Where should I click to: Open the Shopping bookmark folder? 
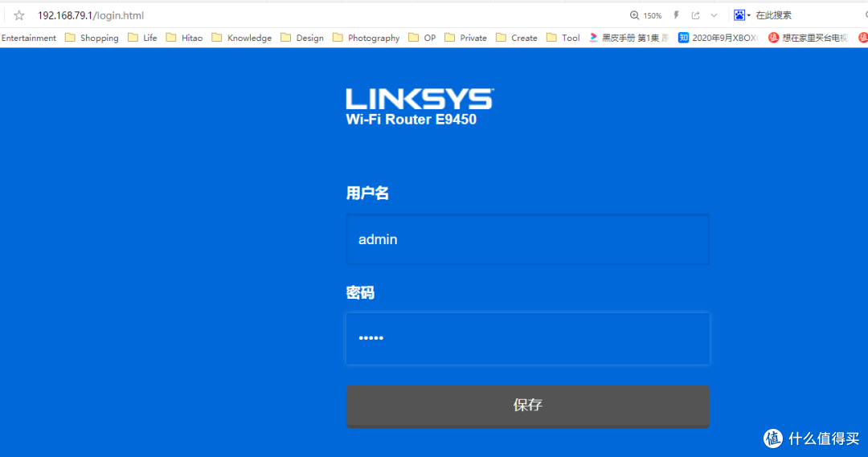[92, 38]
